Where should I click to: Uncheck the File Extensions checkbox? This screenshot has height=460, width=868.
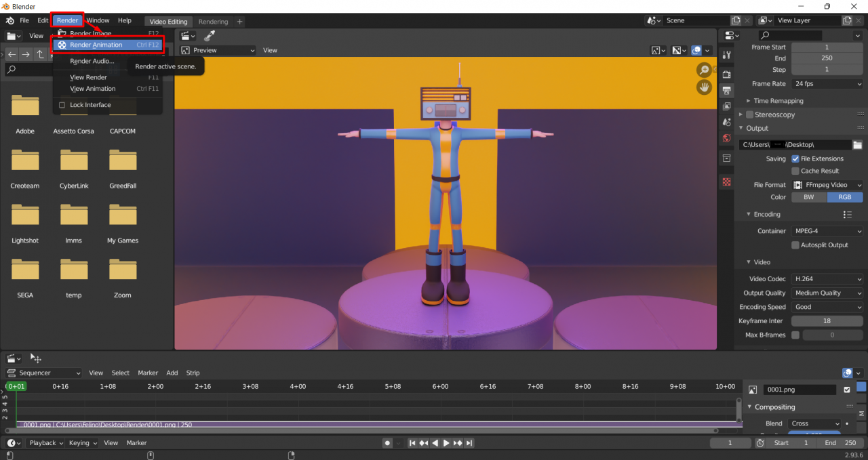point(795,159)
